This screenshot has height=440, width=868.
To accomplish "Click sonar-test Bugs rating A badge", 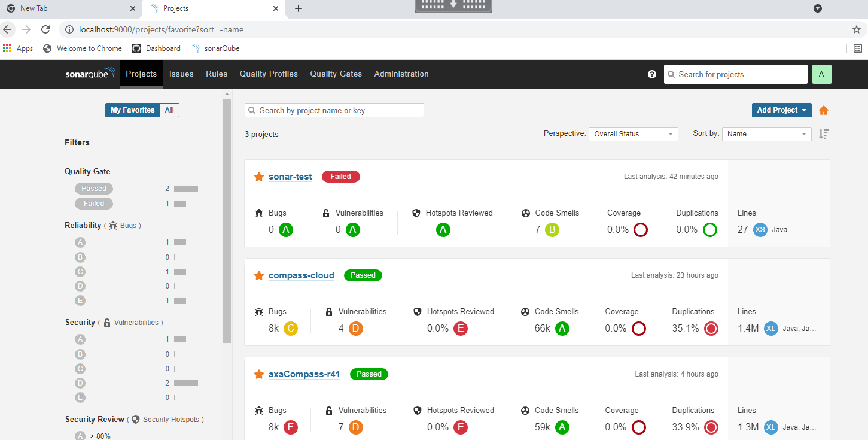I will tap(286, 229).
